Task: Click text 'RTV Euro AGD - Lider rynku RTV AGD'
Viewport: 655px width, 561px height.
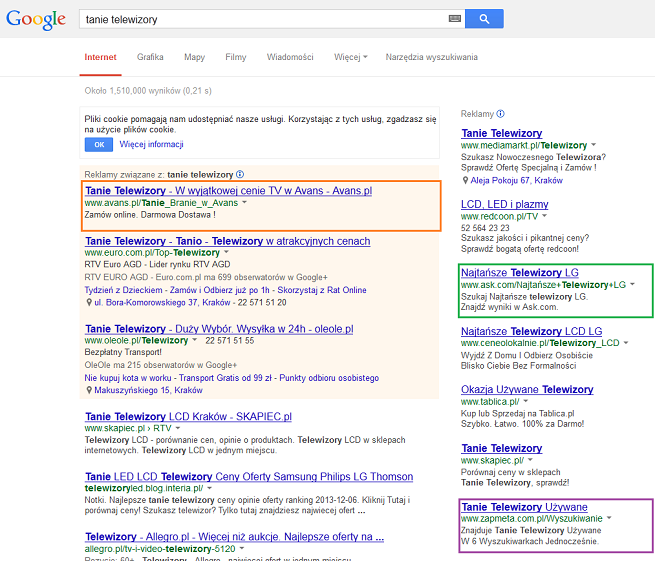Action: [157, 264]
